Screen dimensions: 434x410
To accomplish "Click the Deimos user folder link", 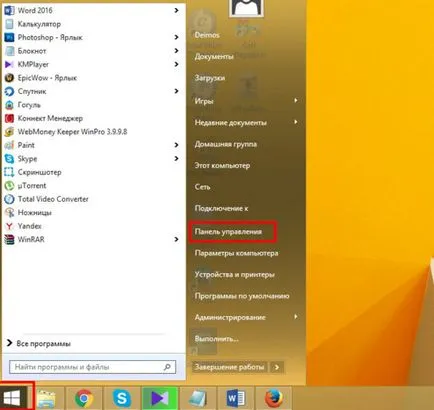I will pyautogui.click(x=207, y=35).
